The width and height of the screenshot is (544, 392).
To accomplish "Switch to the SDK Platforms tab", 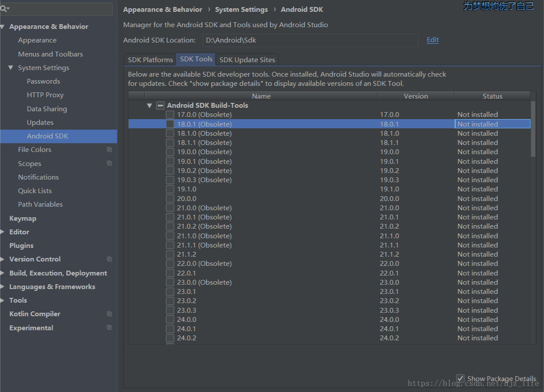I will (x=150, y=60).
